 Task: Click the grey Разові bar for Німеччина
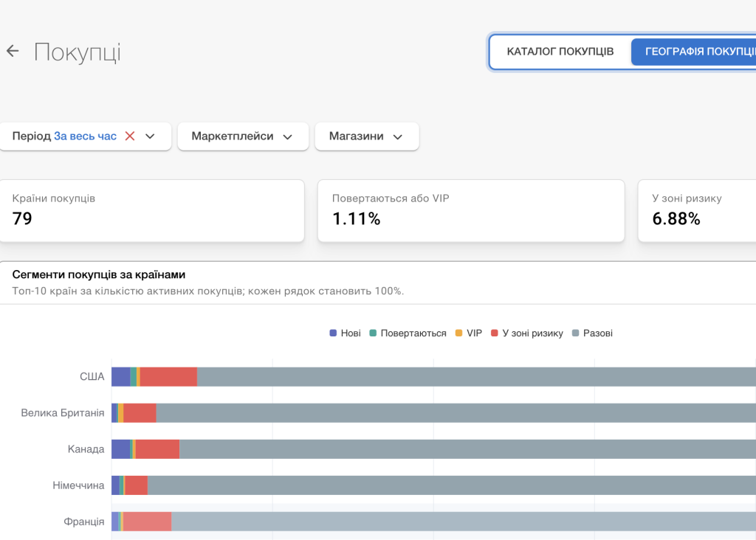click(452, 485)
